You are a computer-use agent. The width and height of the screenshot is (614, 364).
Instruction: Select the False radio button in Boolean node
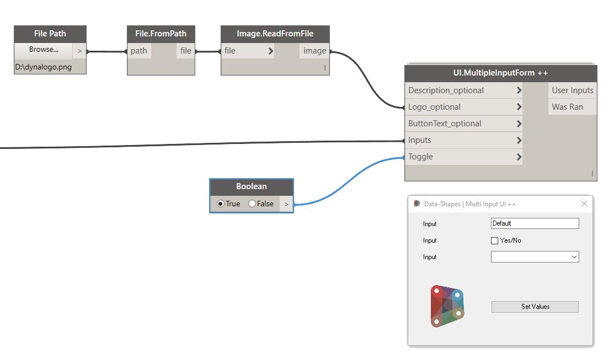pos(252,204)
